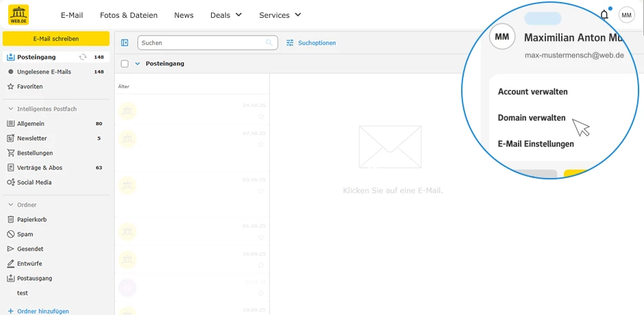The height and width of the screenshot is (315, 644).
Task: Collapse the Intelligentes Postfach section
Action: [x=11, y=109]
